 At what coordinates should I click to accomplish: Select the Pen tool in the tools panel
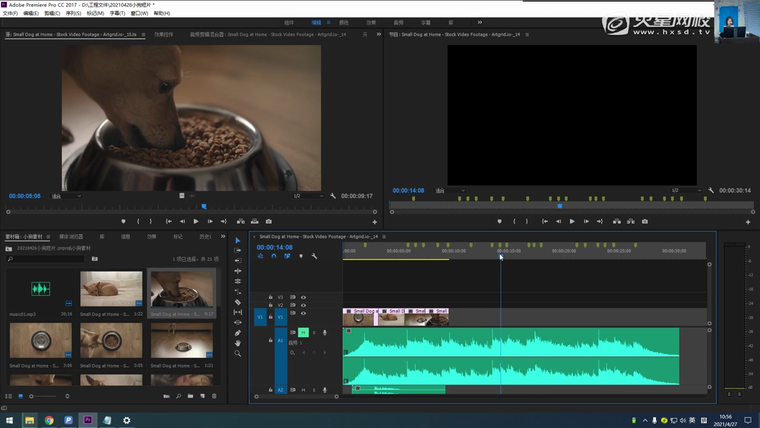pos(238,333)
